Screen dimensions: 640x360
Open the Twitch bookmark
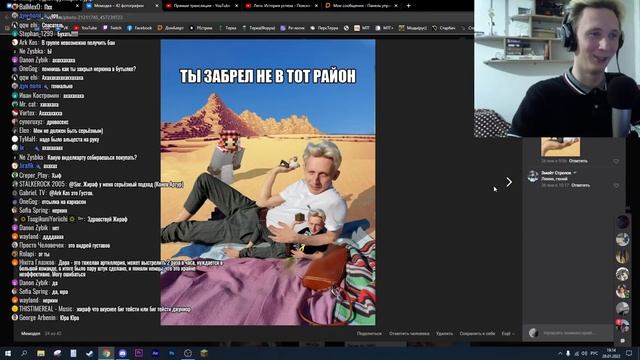[x=112, y=28]
